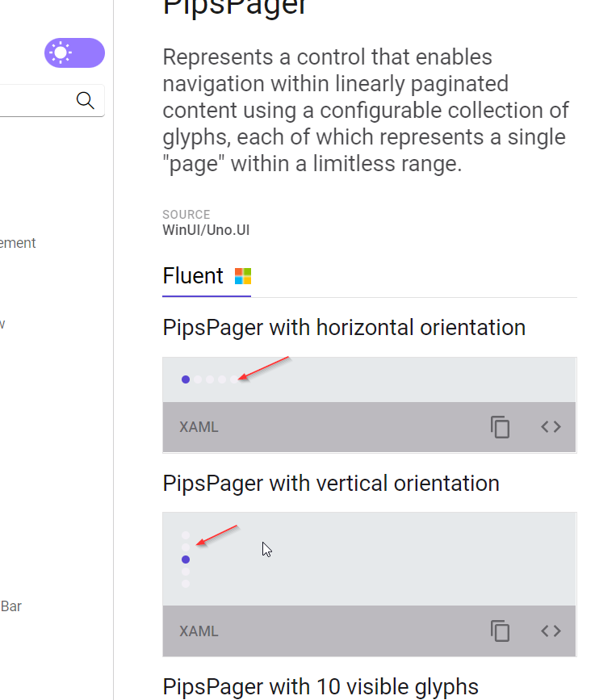Click the Microsoft logo beside Fluent
Image resolution: width=595 pixels, height=700 pixels.
[x=241, y=275]
